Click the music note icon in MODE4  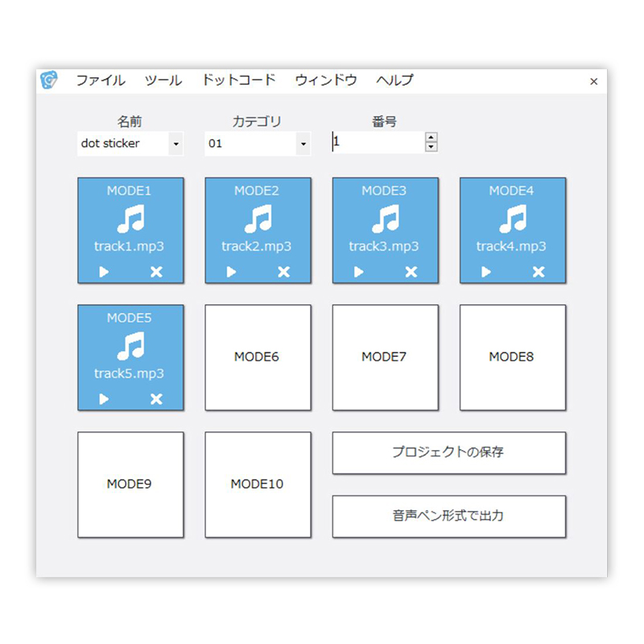pos(513,219)
